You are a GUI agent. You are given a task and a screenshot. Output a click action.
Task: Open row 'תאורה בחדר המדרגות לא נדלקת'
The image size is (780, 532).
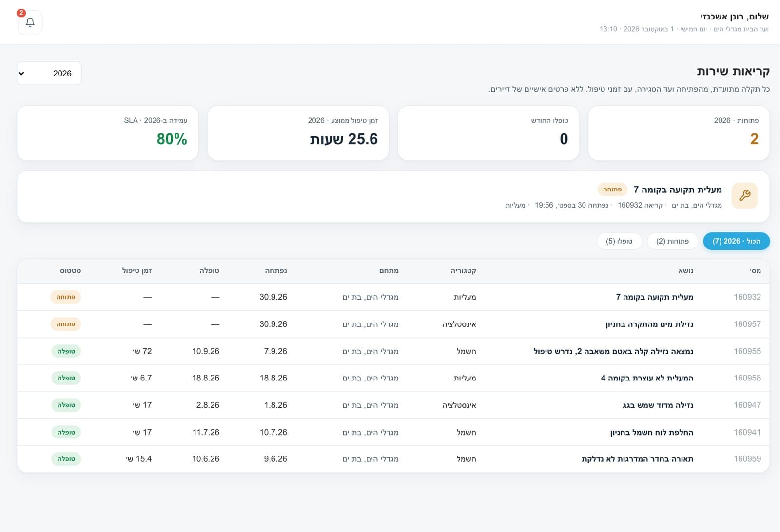[393, 459]
